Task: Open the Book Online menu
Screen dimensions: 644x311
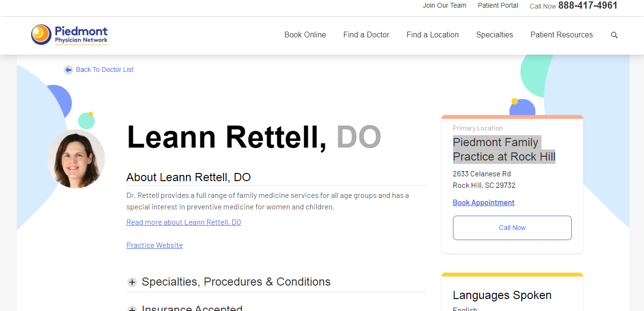Action: [305, 35]
